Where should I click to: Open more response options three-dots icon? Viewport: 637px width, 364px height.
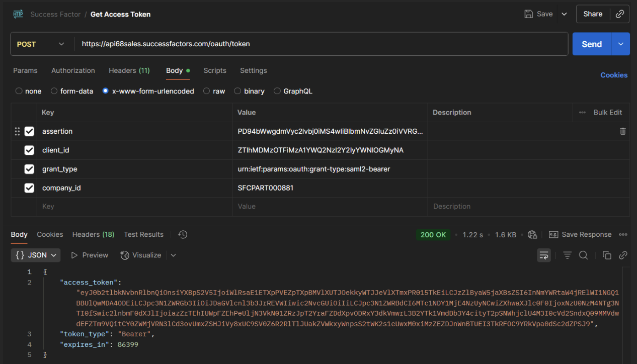[623, 235]
